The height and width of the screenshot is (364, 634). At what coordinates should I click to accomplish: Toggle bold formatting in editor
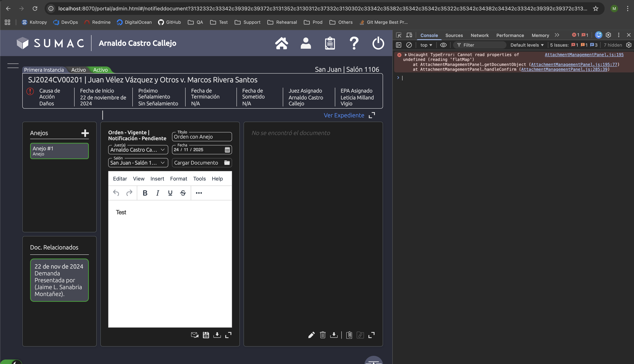145,193
